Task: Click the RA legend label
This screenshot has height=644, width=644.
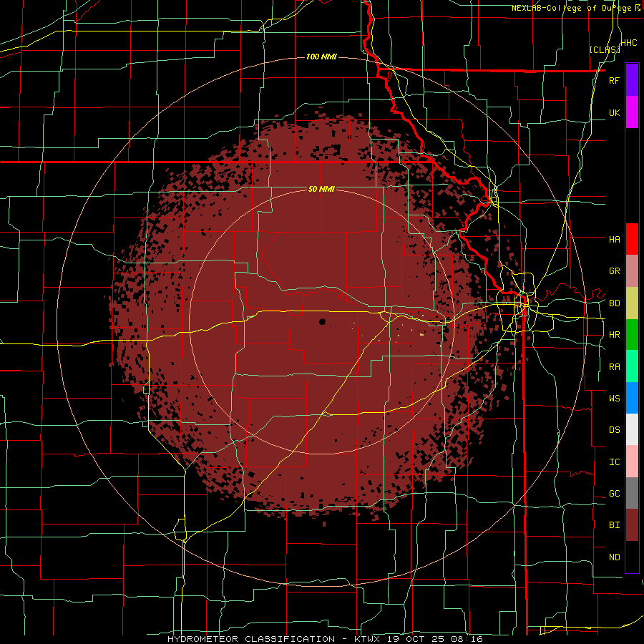Action: pyautogui.click(x=614, y=367)
